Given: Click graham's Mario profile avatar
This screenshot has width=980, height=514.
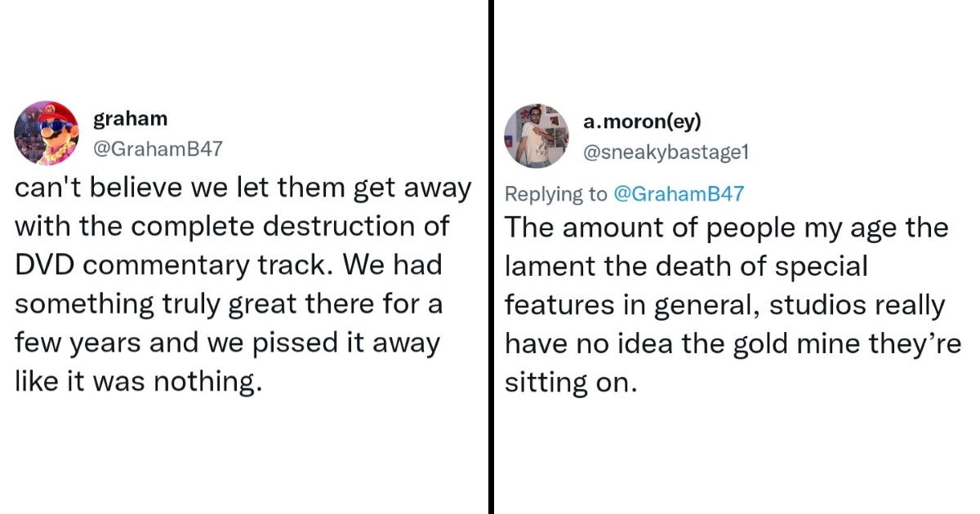Looking at the screenshot, I should point(47,133).
